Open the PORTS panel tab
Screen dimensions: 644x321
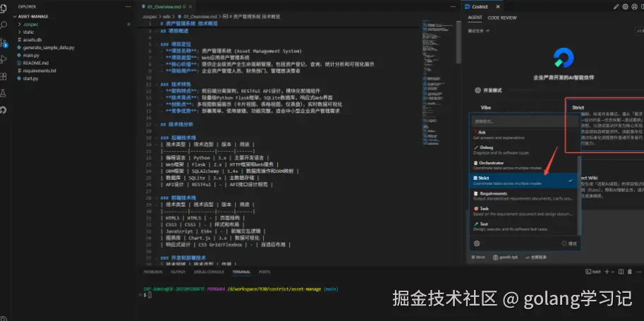265,272
